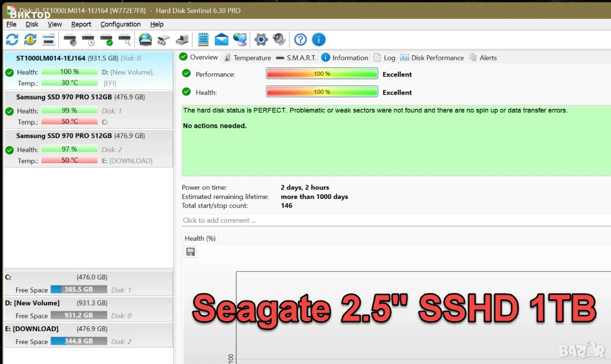This screenshot has width=611, height=364.
Task: Click the floppy save icon under Health (%)
Action: [x=190, y=252]
